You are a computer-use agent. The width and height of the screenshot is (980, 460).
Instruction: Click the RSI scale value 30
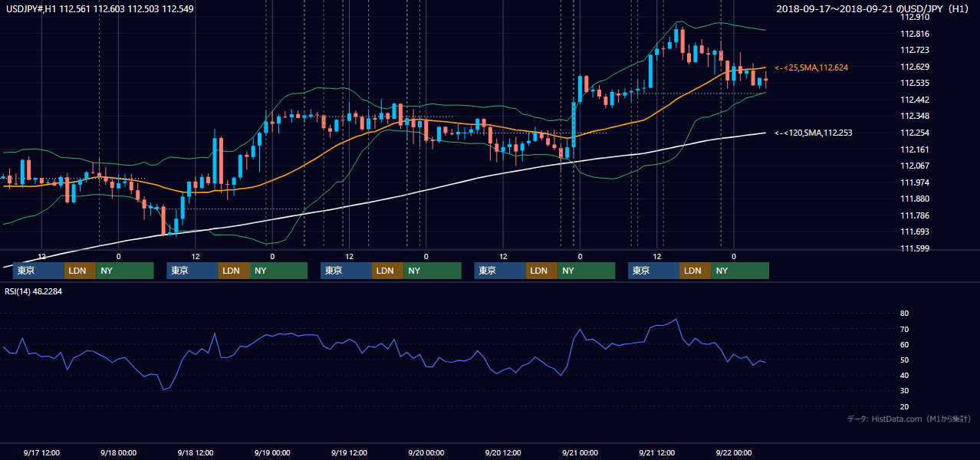pyautogui.click(x=904, y=391)
